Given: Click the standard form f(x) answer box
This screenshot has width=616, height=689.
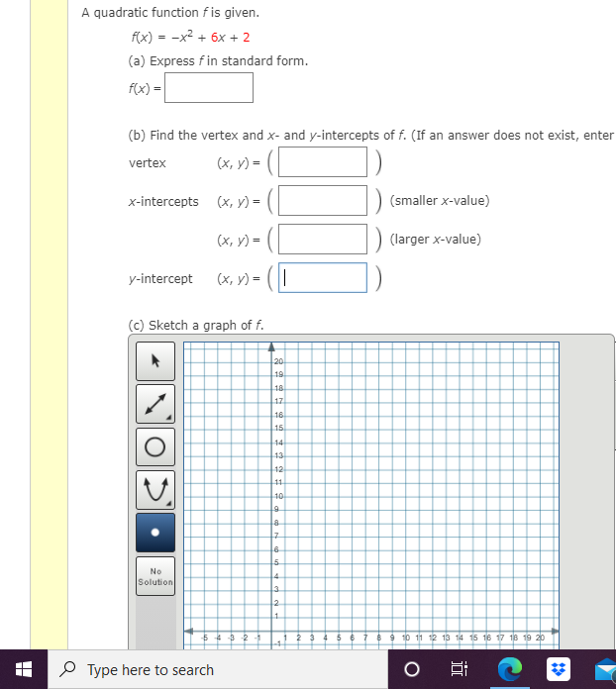Looking at the screenshot, I should coord(209,88).
